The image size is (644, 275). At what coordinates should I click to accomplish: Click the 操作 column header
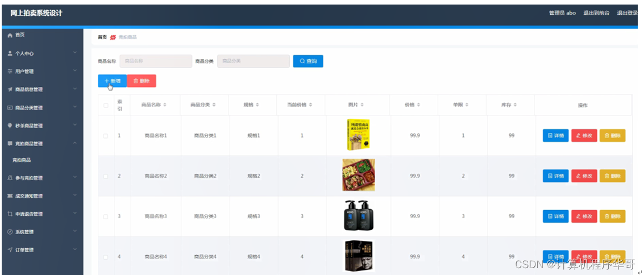[583, 106]
